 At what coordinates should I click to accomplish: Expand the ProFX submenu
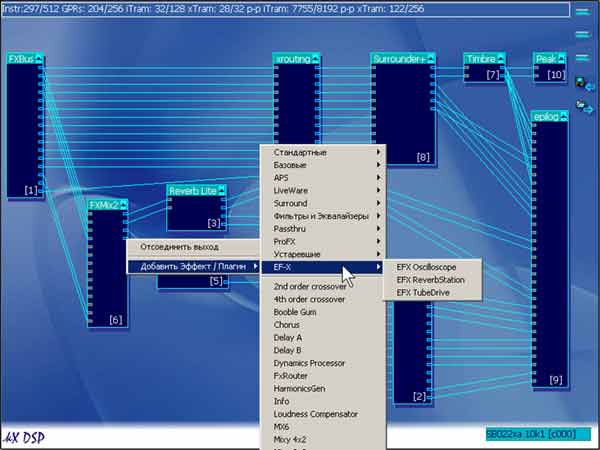[x=323, y=241]
